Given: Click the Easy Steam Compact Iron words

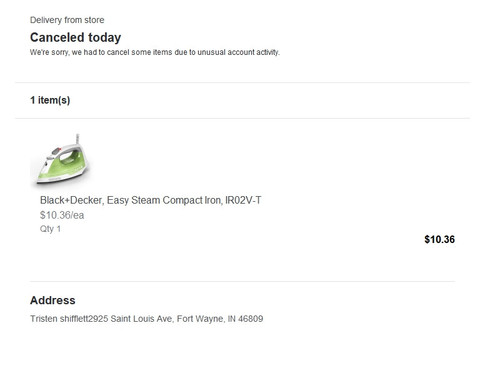Looking at the screenshot, I should click(x=164, y=200).
